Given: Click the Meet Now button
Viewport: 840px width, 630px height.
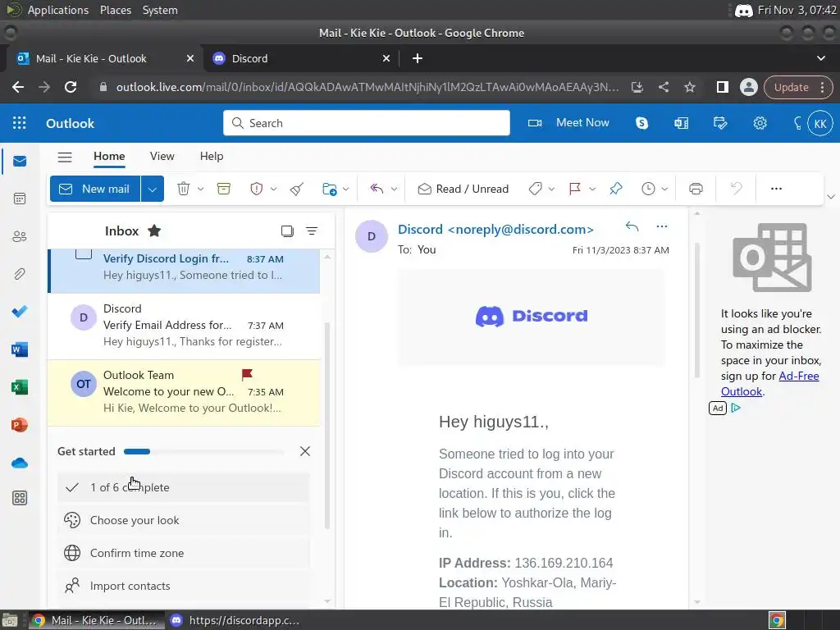Looking at the screenshot, I should [x=568, y=123].
